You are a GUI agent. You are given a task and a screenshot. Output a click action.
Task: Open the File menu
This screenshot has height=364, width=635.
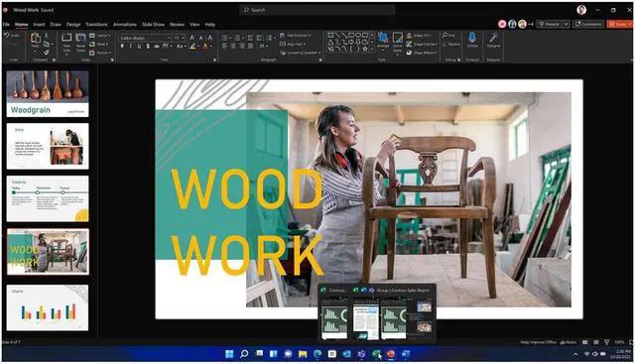[6, 25]
